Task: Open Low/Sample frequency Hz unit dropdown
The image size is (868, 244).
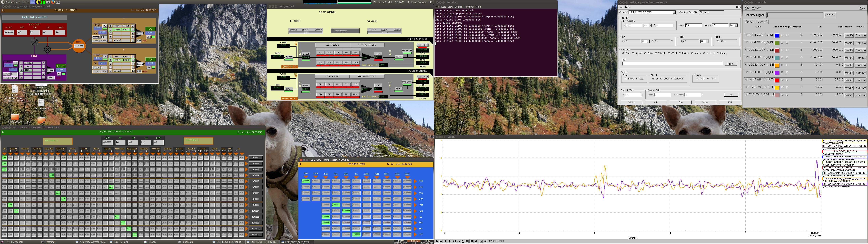Action: 650,26
